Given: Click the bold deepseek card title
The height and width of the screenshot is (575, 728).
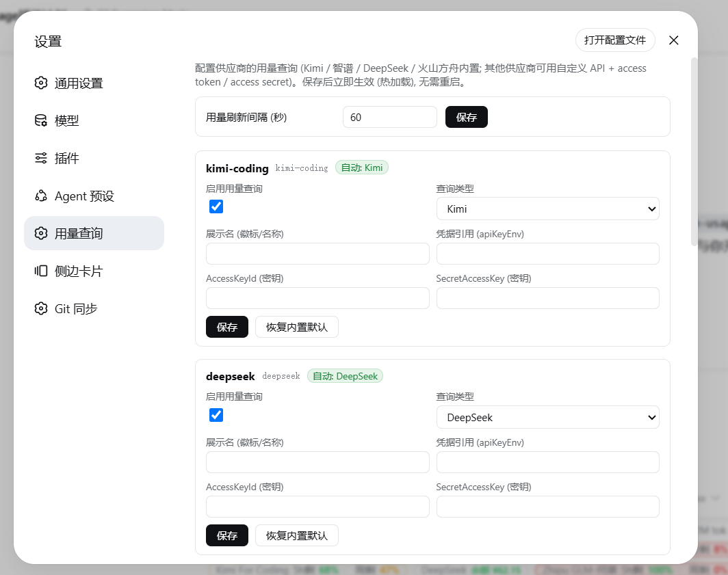Looking at the screenshot, I should coord(231,376).
